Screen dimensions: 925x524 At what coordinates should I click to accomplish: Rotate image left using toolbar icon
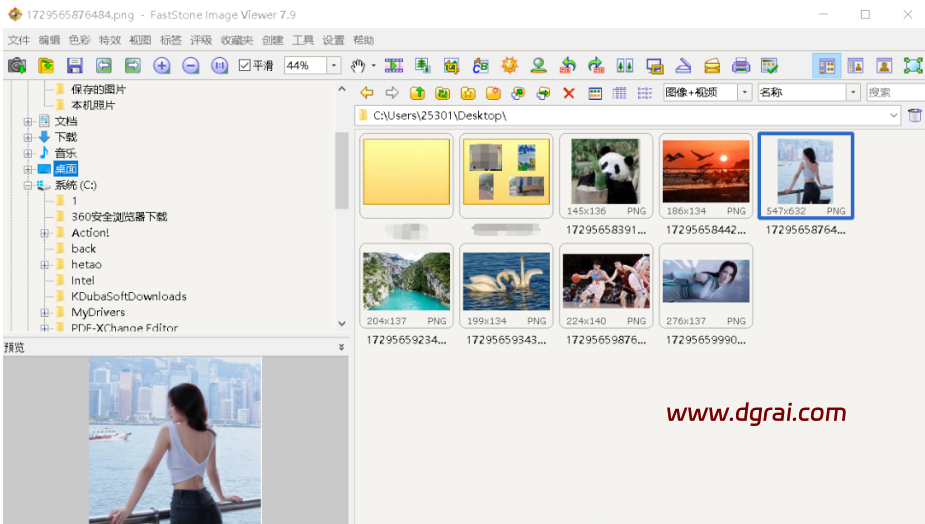568,66
